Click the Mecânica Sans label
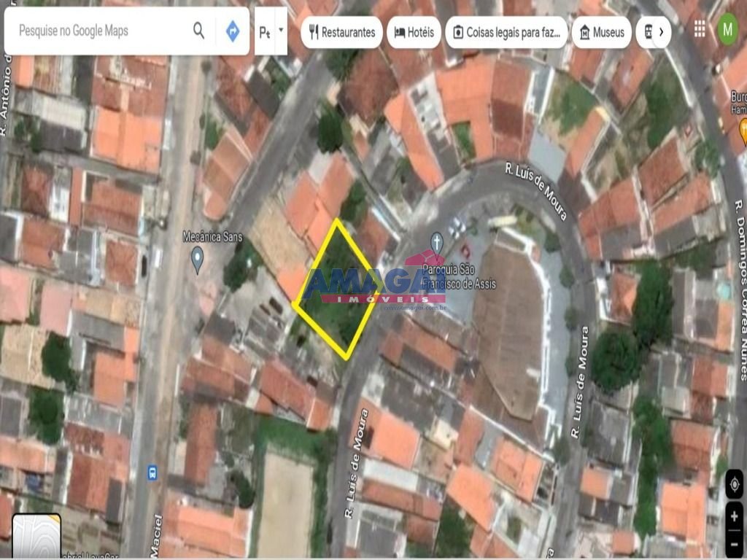The width and height of the screenshot is (747, 560). [212, 237]
